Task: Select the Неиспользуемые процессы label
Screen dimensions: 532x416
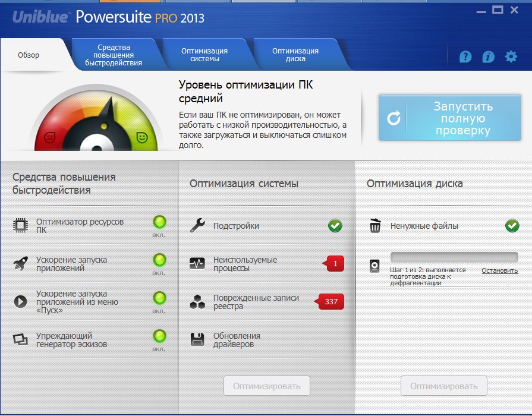Action: [x=245, y=264]
